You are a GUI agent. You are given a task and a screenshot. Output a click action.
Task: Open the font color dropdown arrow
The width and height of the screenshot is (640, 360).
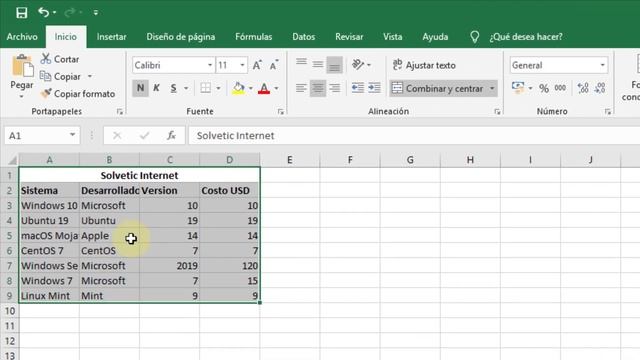(x=277, y=88)
